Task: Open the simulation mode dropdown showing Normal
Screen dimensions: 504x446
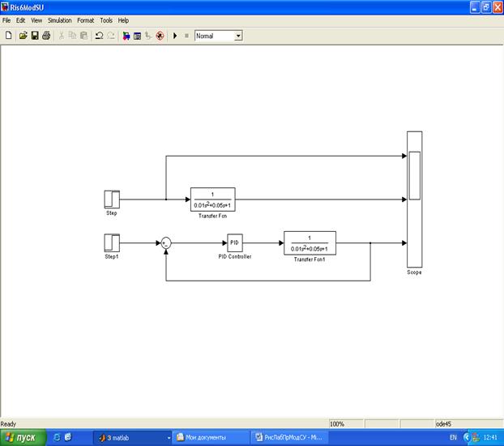Action: pos(238,36)
